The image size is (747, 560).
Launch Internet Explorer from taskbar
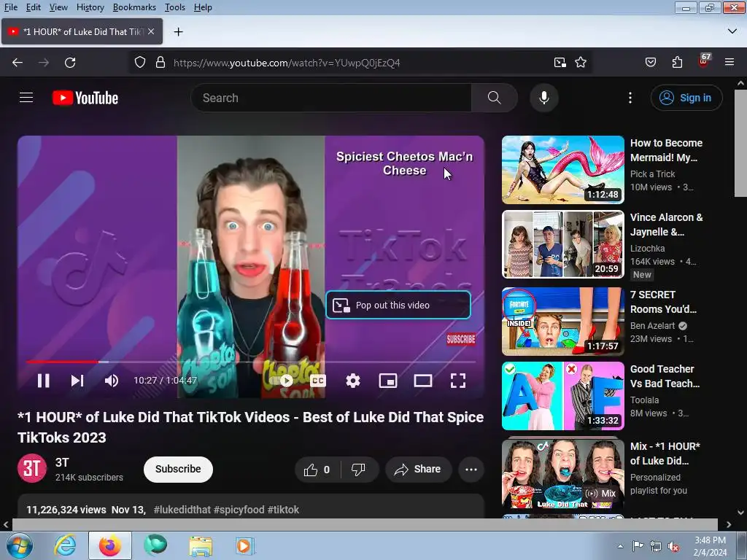[x=65, y=545]
